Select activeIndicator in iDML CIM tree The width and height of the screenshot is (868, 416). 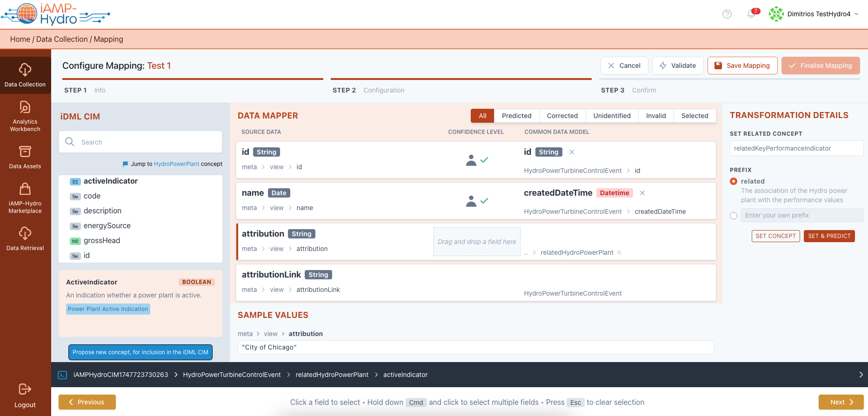111,181
